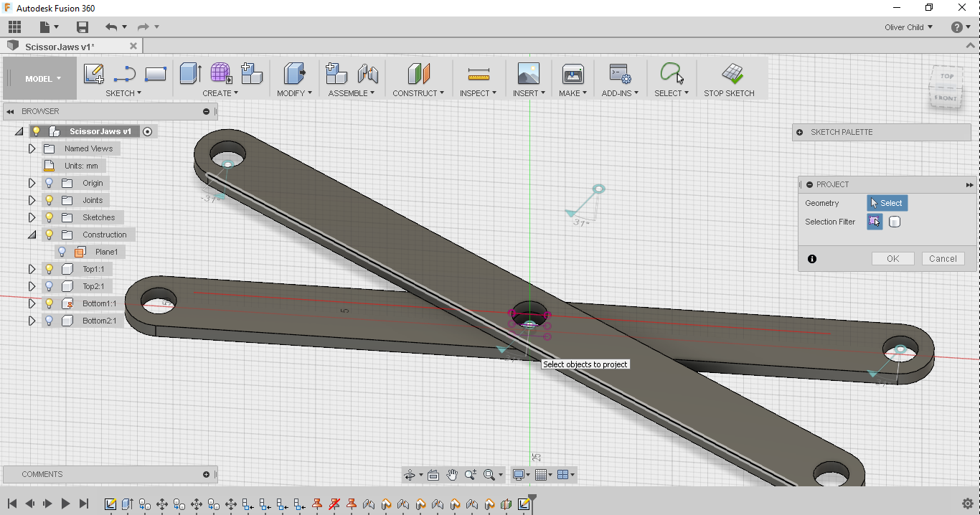Click the Geometry Select button
The height and width of the screenshot is (515, 980).
tap(887, 203)
